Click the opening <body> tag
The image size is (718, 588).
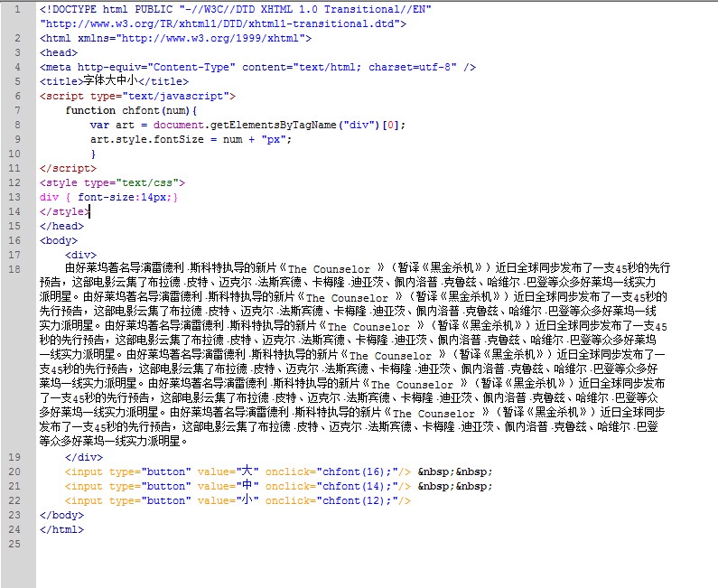coord(59,241)
